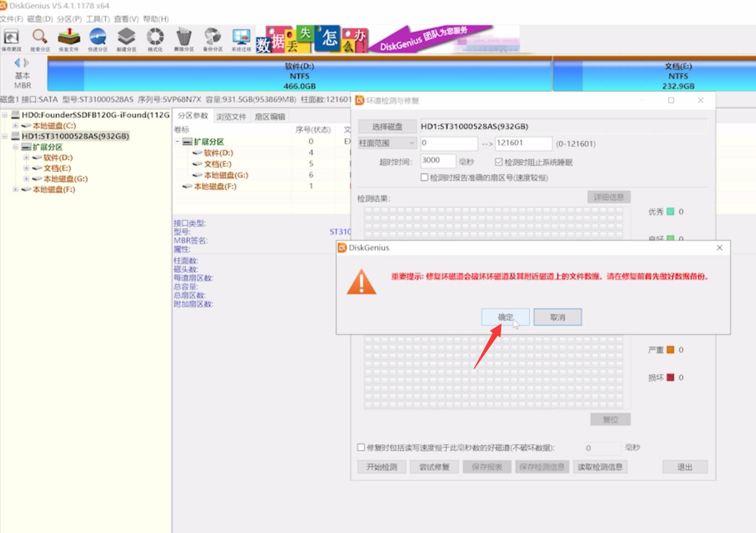Go to next disk with right arrow
Viewport: 756px width, 533px height.
coord(26,63)
